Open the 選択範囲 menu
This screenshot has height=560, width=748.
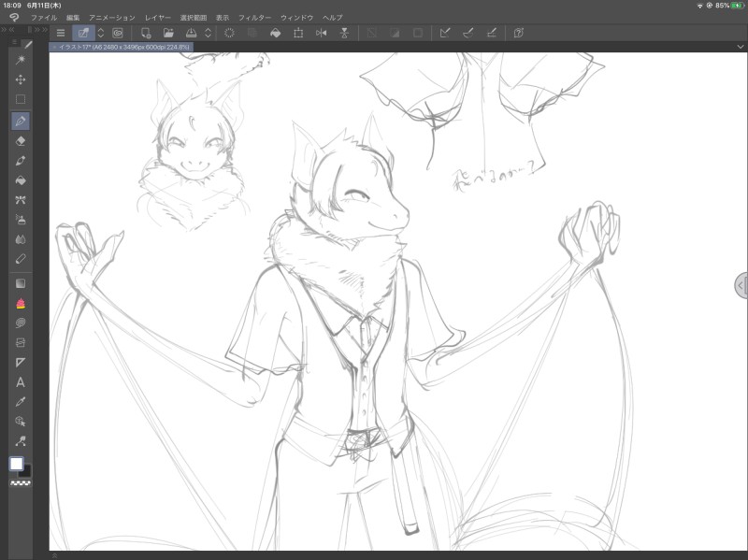[194, 18]
